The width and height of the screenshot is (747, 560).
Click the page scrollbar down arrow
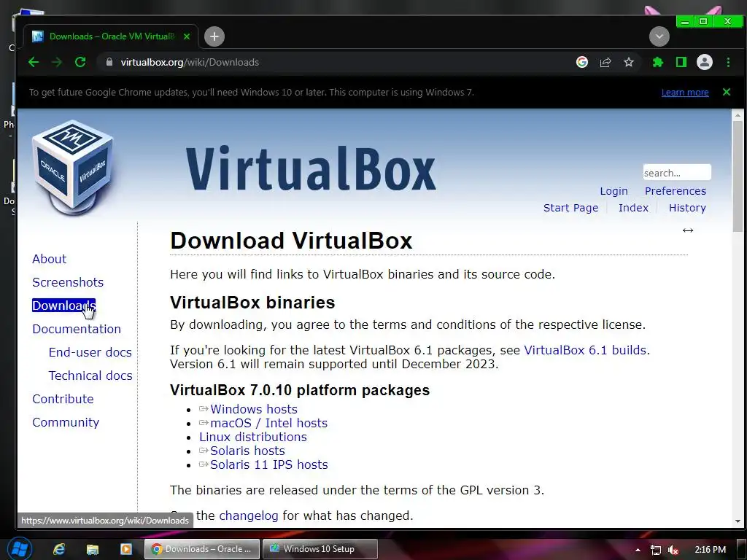(x=738, y=521)
